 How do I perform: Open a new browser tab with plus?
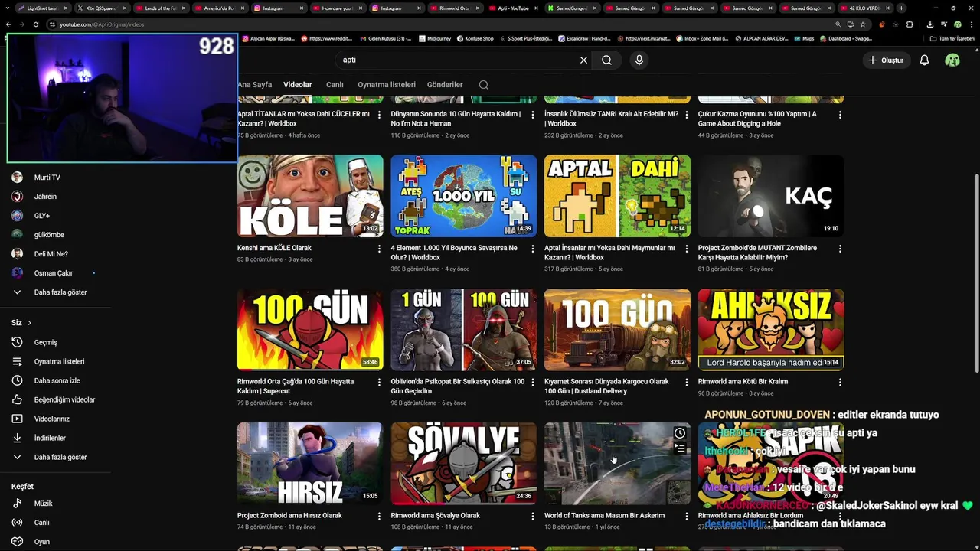click(901, 8)
